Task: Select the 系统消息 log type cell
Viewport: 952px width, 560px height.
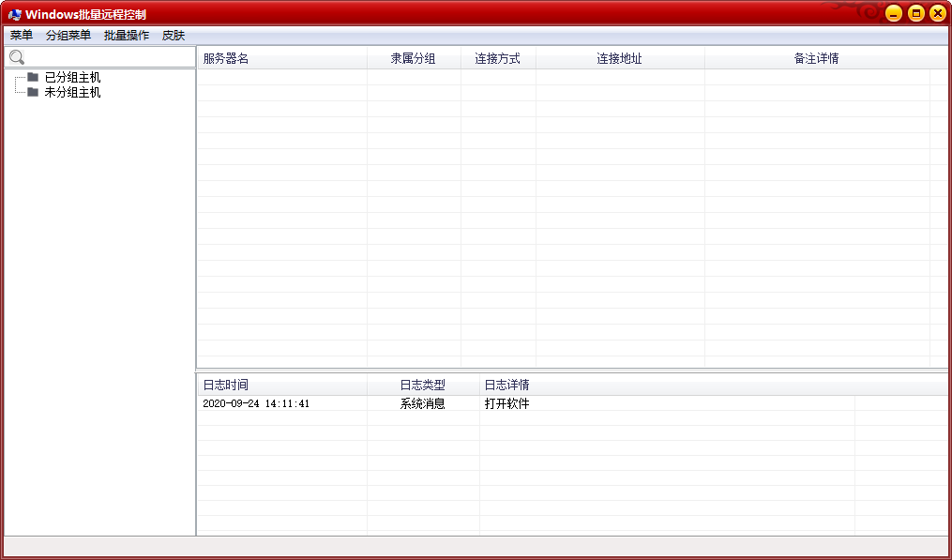Action: pyautogui.click(x=423, y=403)
